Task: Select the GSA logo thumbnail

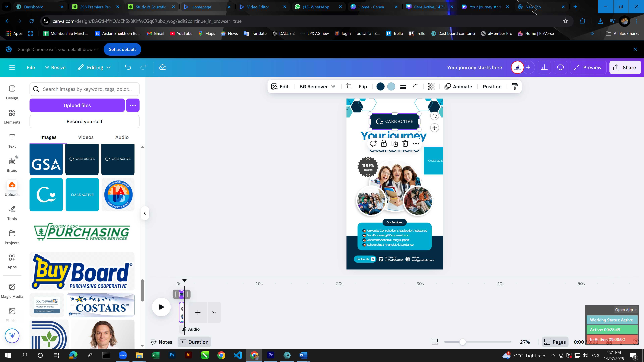Action: [x=46, y=160]
